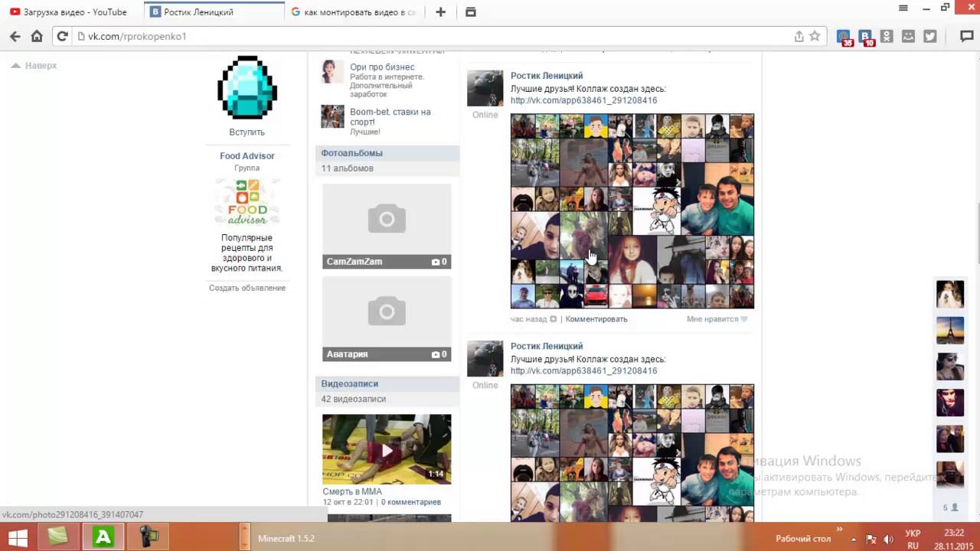Click "Мне нравится" on the first post

(712, 319)
